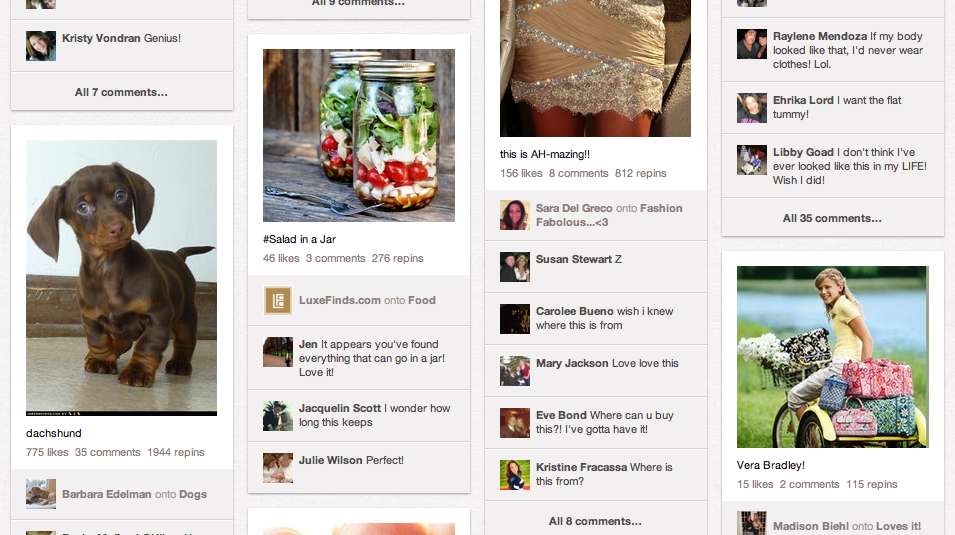955x535 pixels.
Task: Open Kristy Vondran's profile avatar
Action: click(41, 46)
